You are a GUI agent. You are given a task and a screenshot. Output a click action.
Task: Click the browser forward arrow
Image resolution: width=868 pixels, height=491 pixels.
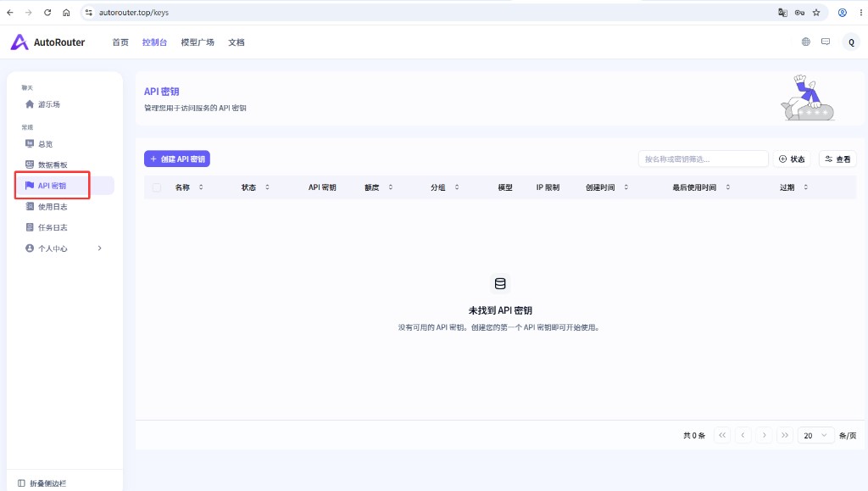pos(28,12)
